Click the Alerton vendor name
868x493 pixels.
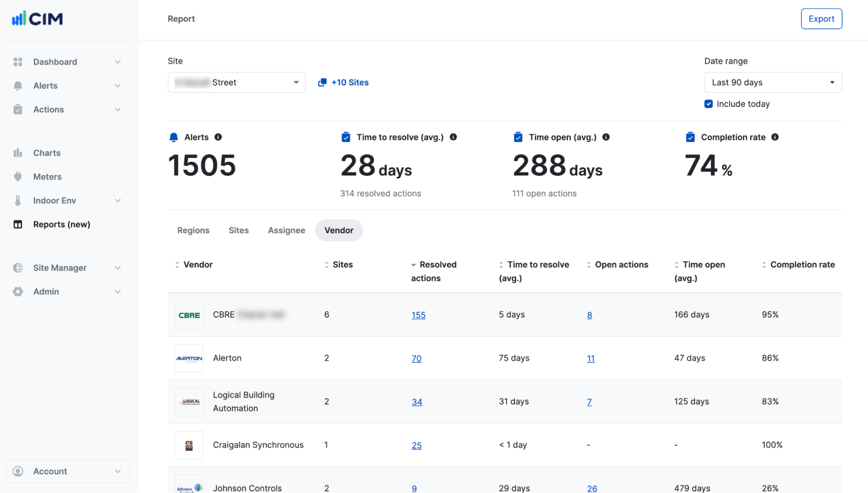[x=227, y=358]
